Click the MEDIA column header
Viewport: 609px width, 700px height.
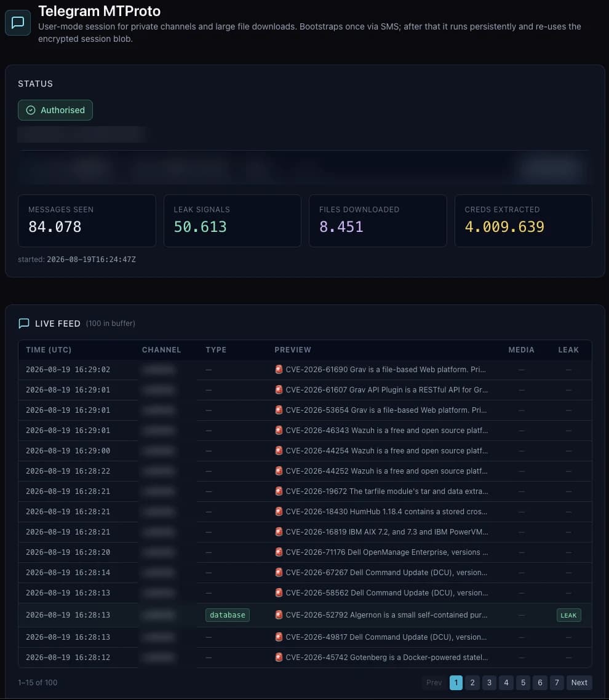pos(521,349)
